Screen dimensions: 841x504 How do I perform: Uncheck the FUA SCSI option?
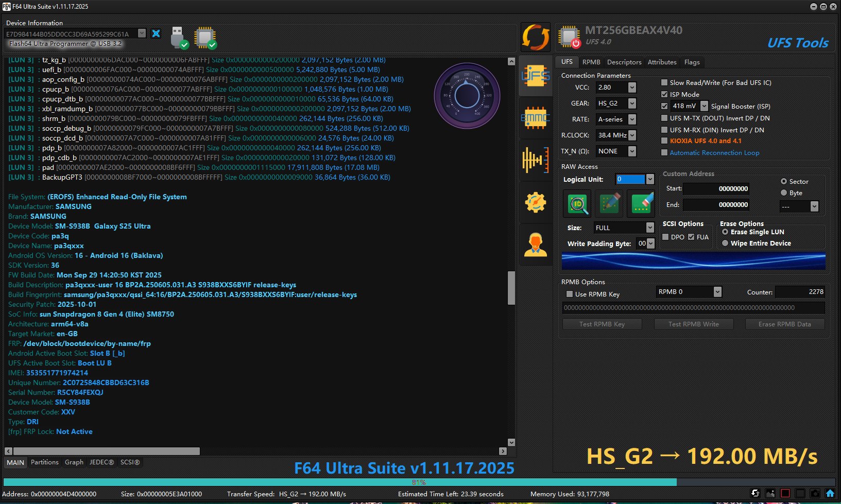691,237
